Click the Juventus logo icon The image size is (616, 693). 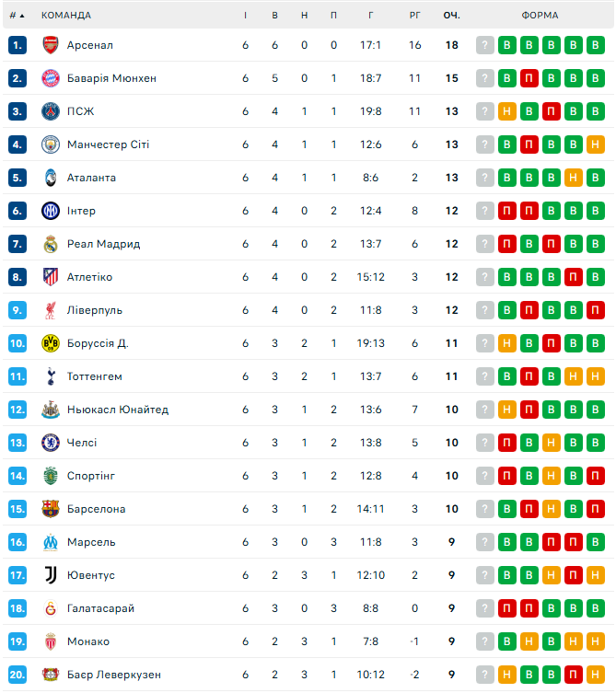51,575
